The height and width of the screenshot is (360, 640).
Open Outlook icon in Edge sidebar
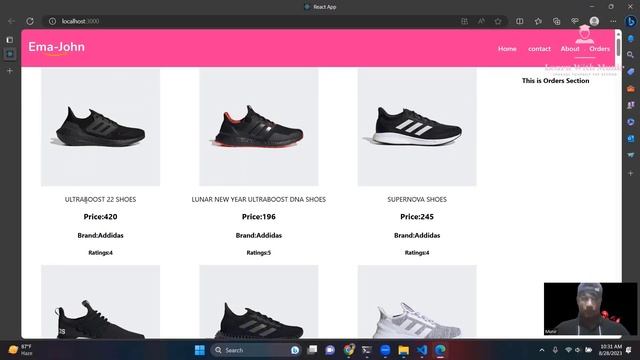point(631,138)
